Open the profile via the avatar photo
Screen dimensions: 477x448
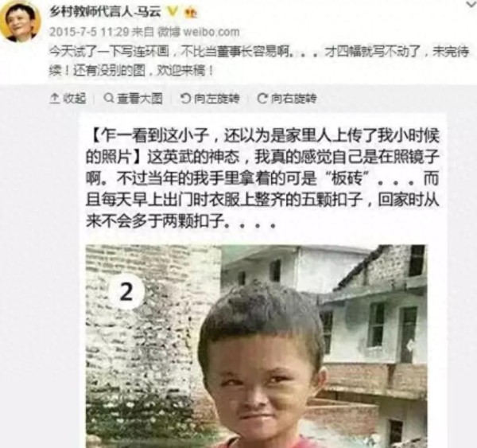tap(20, 22)
